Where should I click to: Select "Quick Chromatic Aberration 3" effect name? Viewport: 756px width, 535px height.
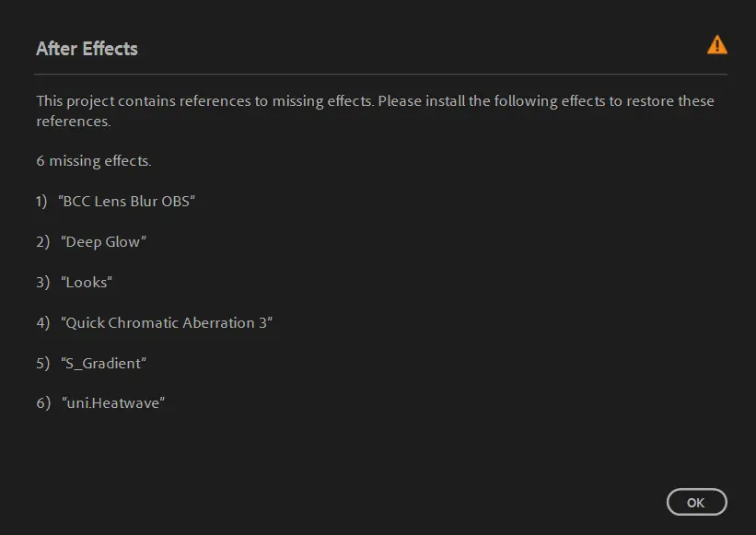click(167, 323)
